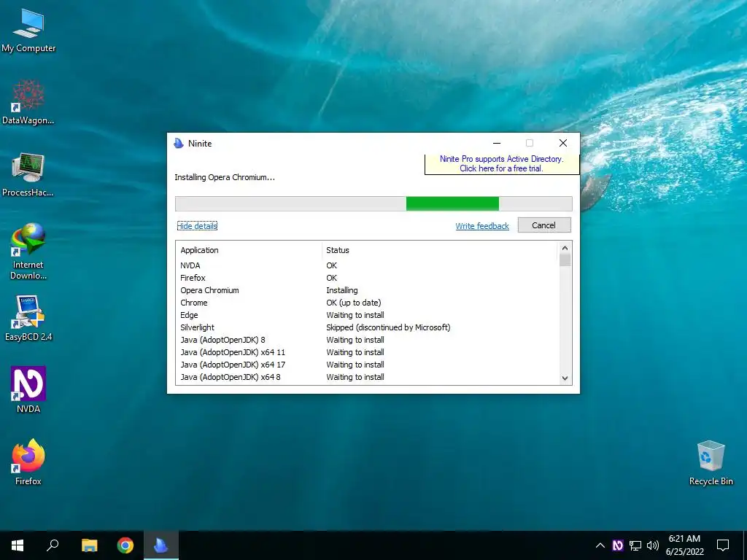
Task: Click 'Skipped (discontinued by Microsoft)' status
Action: point(388,327)
